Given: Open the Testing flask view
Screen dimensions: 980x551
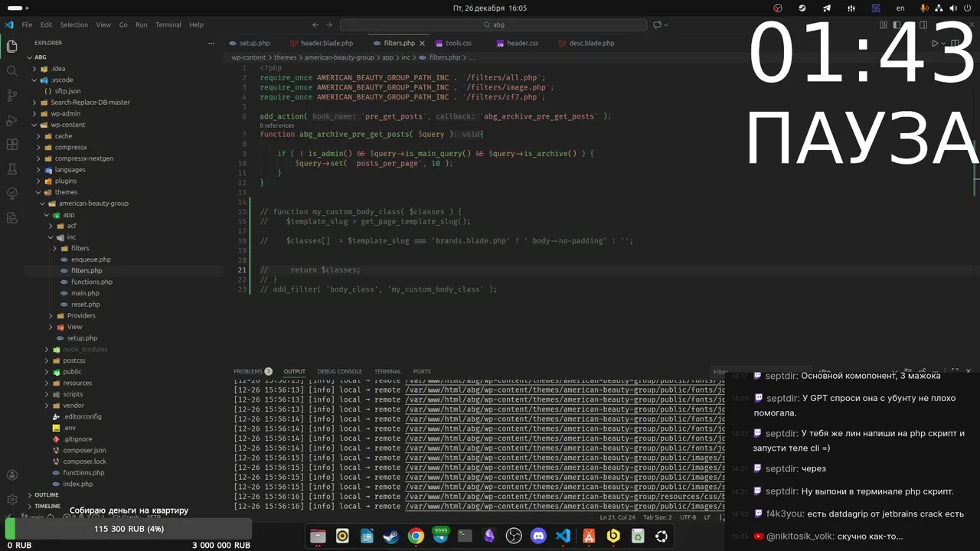Looking at the screenshot, I should coord(11,169).
